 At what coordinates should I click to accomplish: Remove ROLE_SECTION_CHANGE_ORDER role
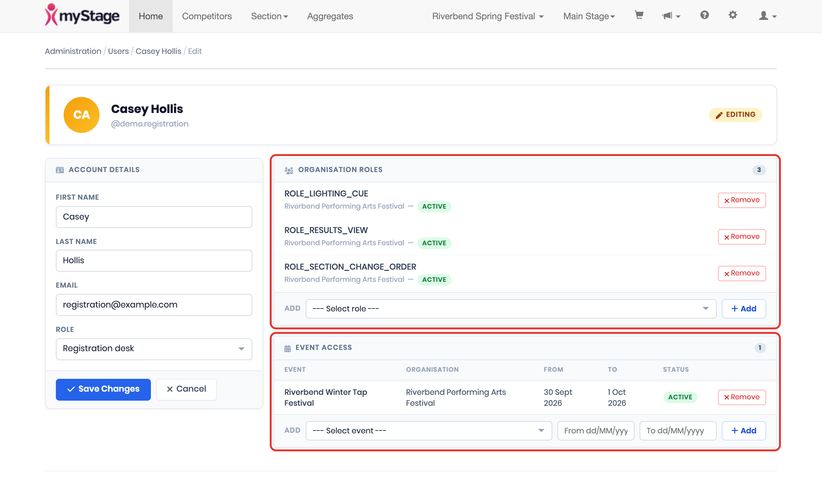point(742,274)
